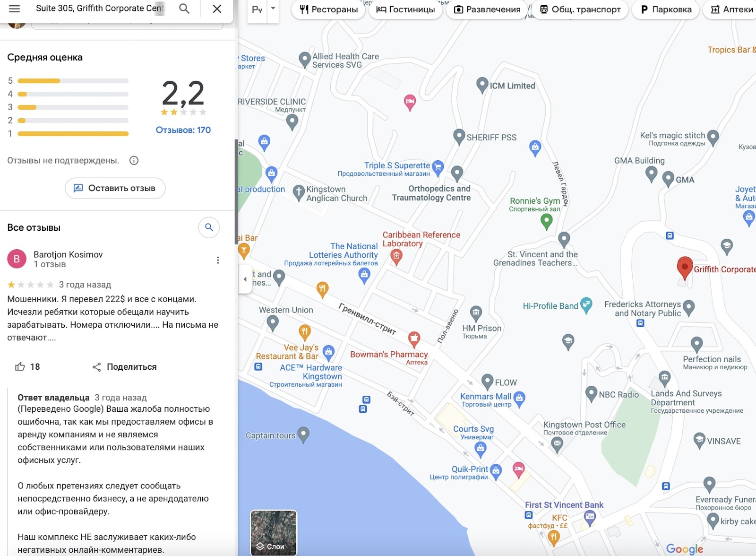The width and height of the screenshot is (756, 556).
Task: Click the FLOW map pin
Action: pyautogui.click(x=487, y=382)
